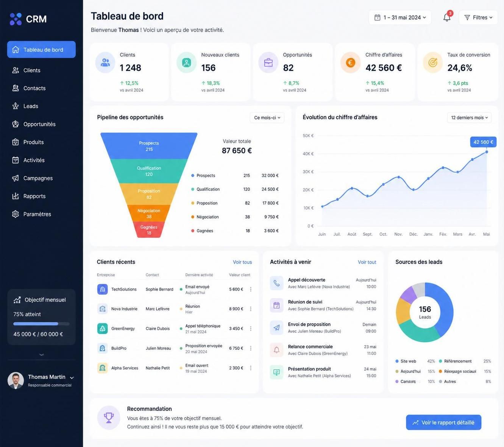Click the Alpha Services company icon
Screen dimensions: 504x447
102,368
